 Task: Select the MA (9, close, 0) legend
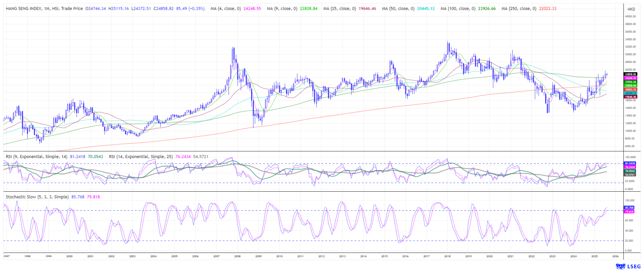(282, 9)
